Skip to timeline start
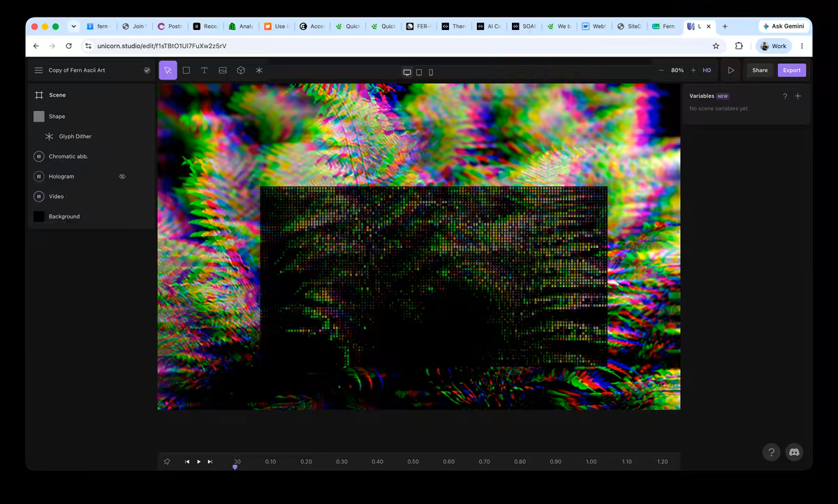 187,461
